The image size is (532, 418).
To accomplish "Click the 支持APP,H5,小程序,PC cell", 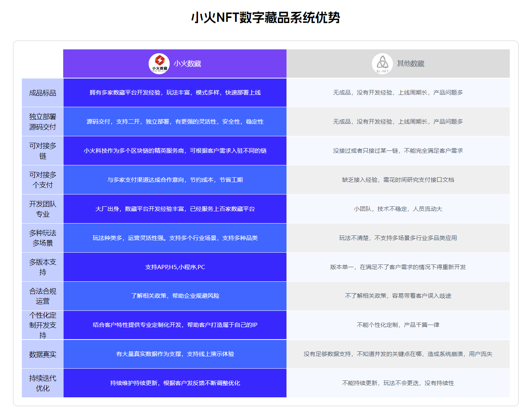I will (x=175, y=267).
